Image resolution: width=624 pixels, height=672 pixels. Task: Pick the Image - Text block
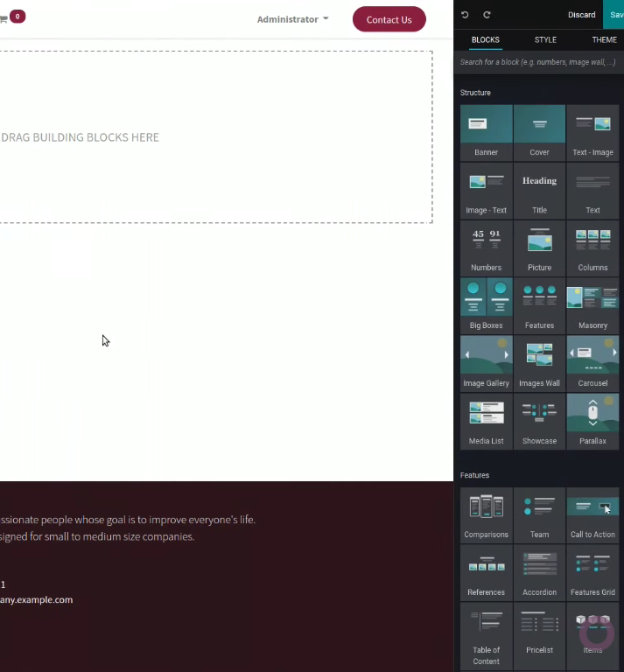coord(486,191)
